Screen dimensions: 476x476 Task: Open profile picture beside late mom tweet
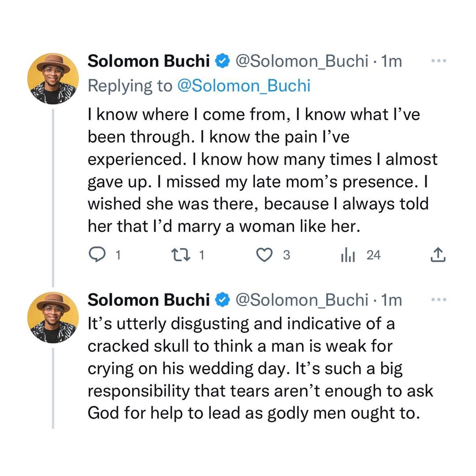(53, 79)
